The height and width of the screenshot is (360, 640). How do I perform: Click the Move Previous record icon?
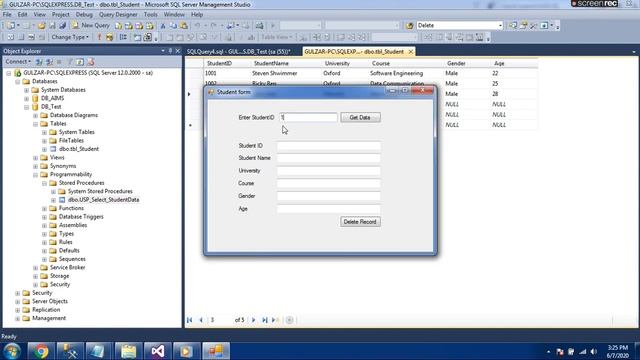click(201, 320)
